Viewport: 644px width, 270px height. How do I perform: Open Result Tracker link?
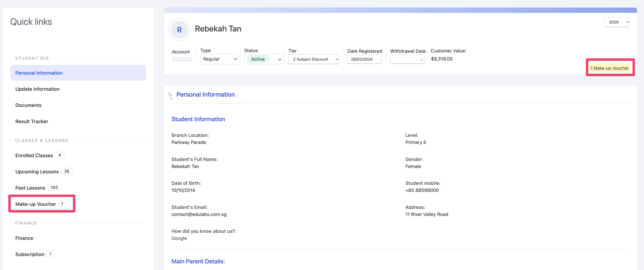coord(31,121)
